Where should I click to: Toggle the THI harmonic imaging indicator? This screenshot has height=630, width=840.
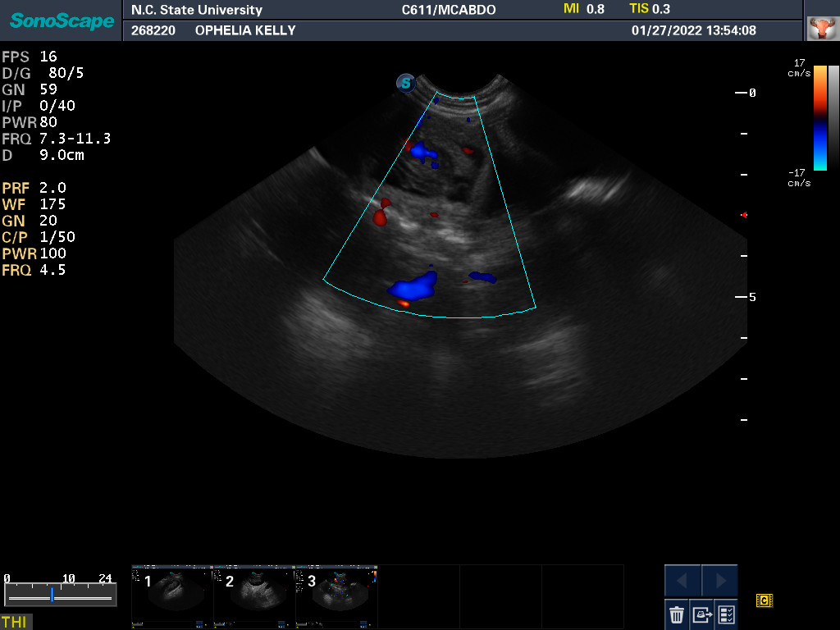pyautogui.click(x=15, y=622)
